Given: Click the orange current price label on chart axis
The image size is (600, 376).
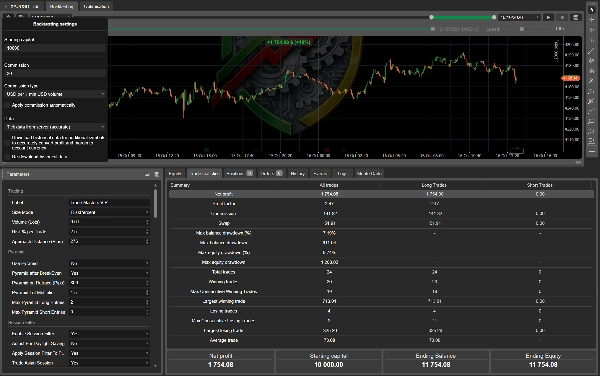Looking at the screenshot, I should tap(571, 78).
